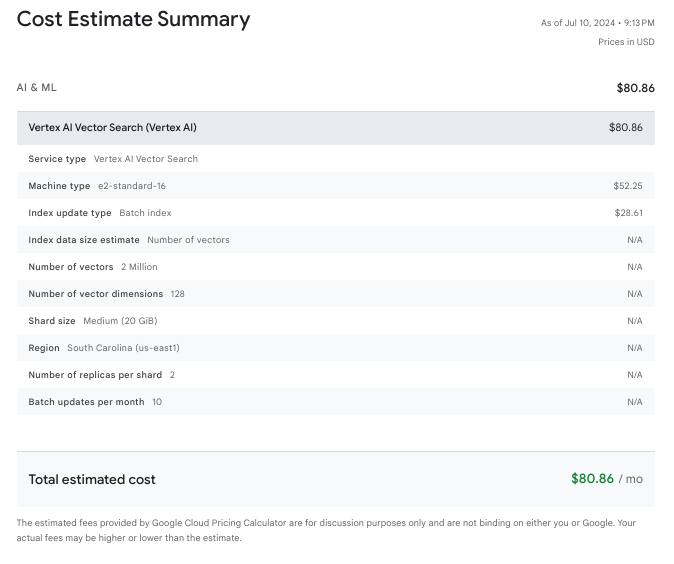This screenshot has height=564, width=674.
Task: Click N/A in the vector dimensions row
Action: (x=634, y=294)
